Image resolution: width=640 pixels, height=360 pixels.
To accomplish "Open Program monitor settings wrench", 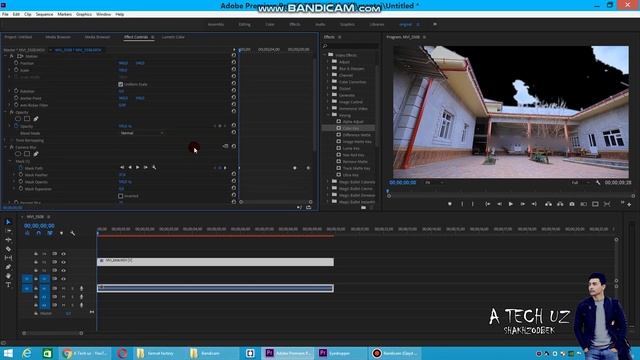I will [x=598, y=183].
